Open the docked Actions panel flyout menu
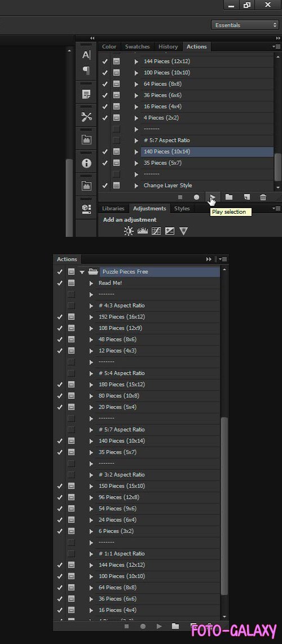Screen dimensions: 282x644 point(276,47)
